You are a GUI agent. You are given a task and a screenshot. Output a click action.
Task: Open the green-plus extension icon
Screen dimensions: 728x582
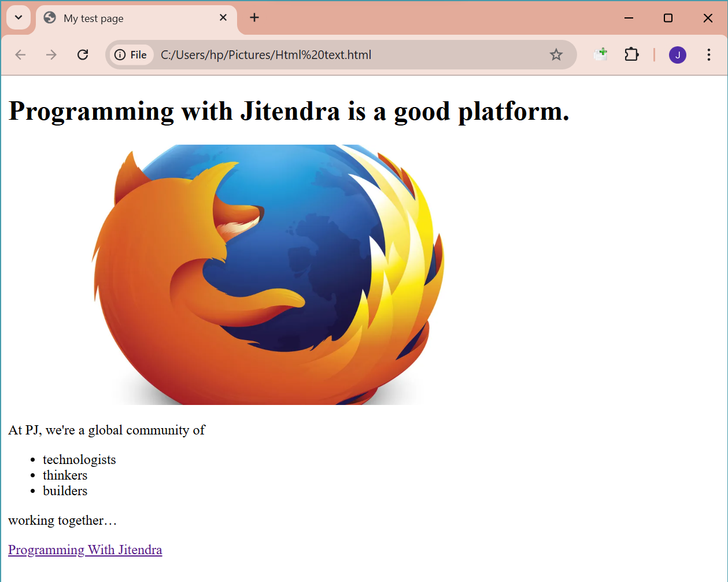(x=601, y=54)
